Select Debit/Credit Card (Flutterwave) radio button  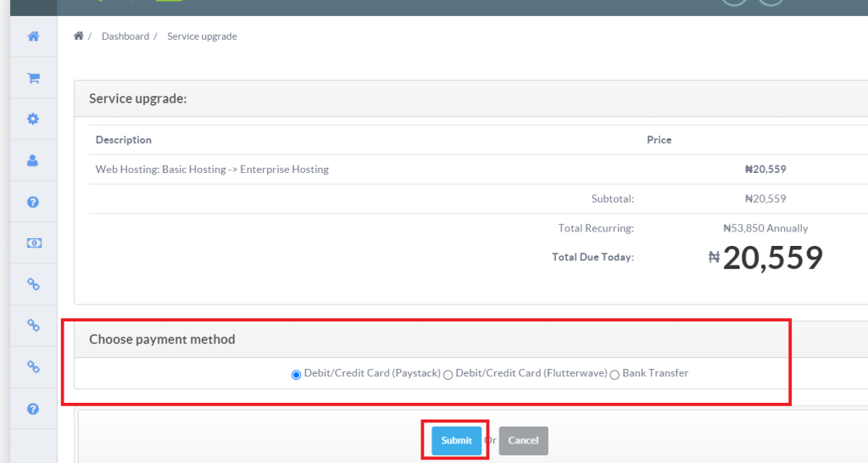448,375
